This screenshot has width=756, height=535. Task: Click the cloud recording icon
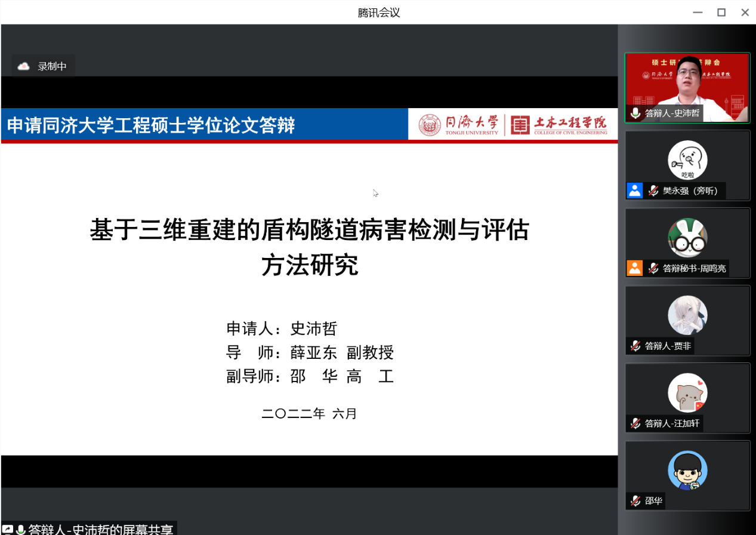[x=24, y=66]
